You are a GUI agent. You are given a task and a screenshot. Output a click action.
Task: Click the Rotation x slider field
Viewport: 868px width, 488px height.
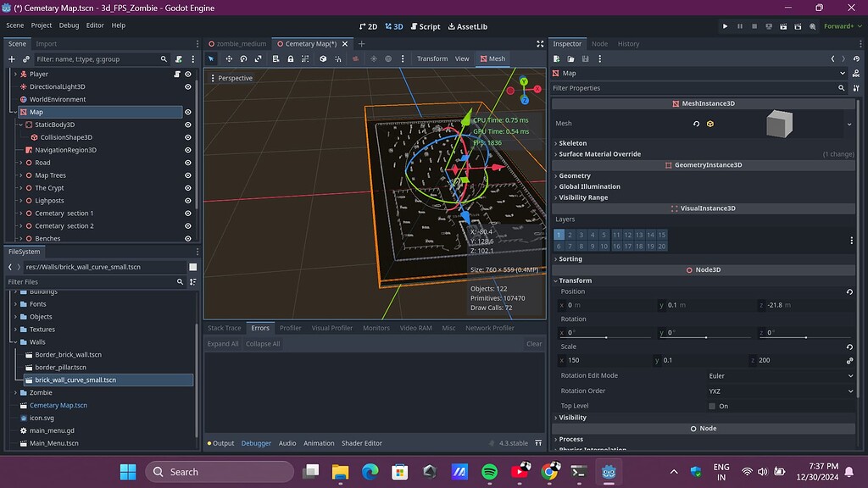tap(605, 332)
